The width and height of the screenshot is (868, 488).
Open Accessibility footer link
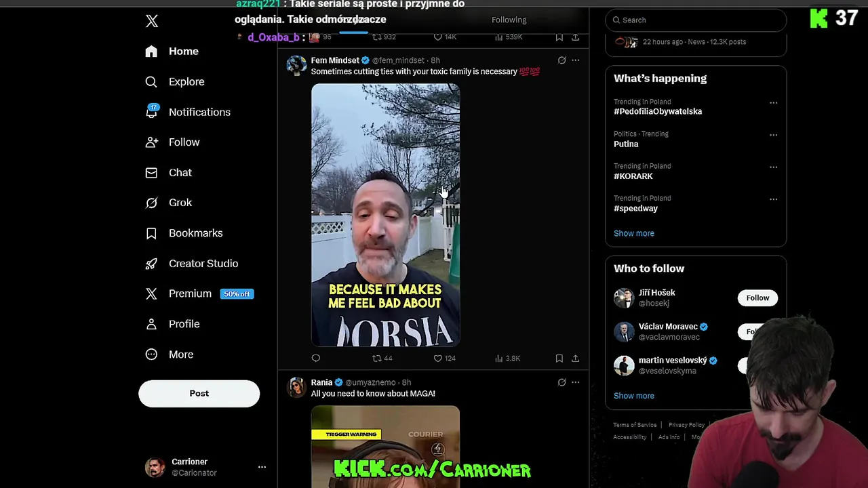tap(630, 437)
